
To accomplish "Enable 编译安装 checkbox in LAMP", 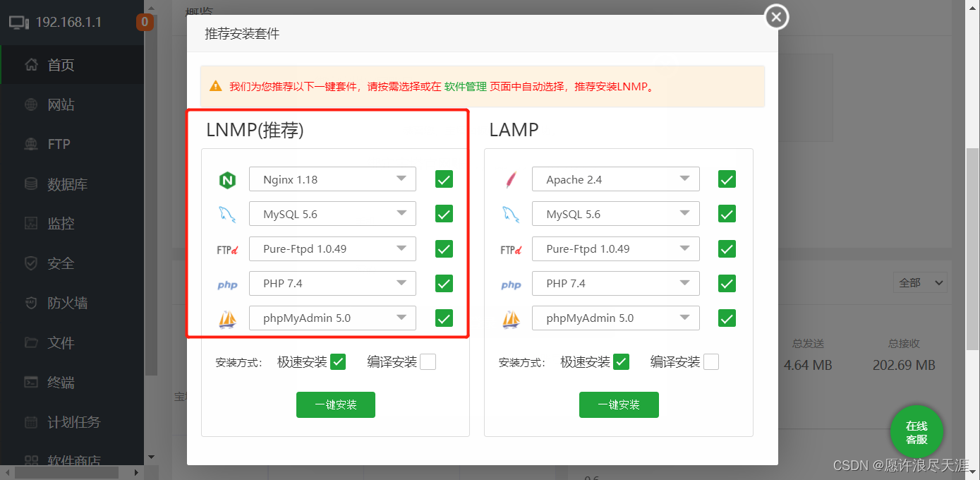I will pos(711,362).
